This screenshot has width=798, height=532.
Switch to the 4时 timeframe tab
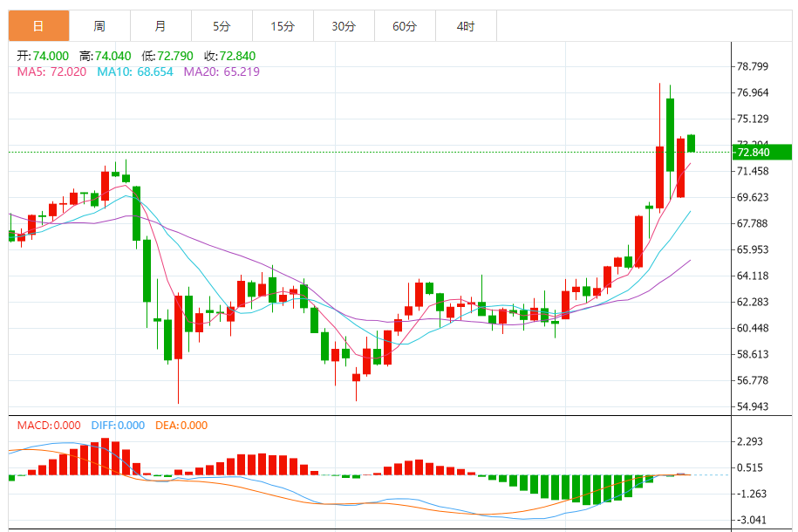coord(467,26)
